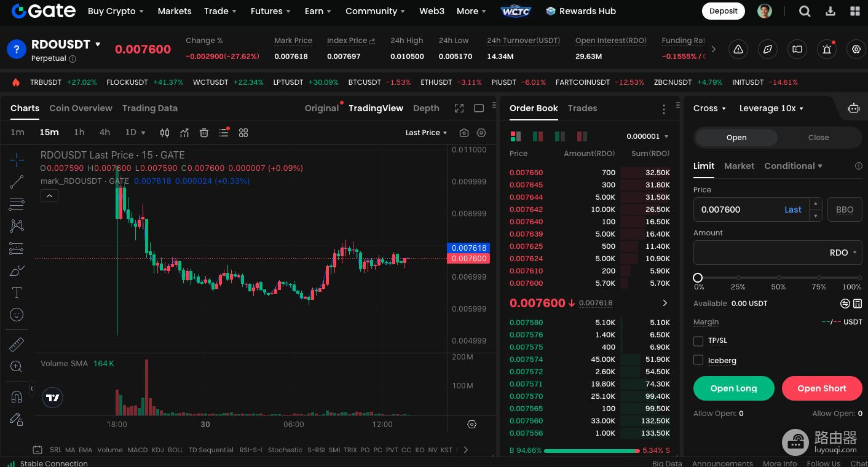Select the 1h timeframe
The image size is (868, 467).
click(x=79, y=133)
